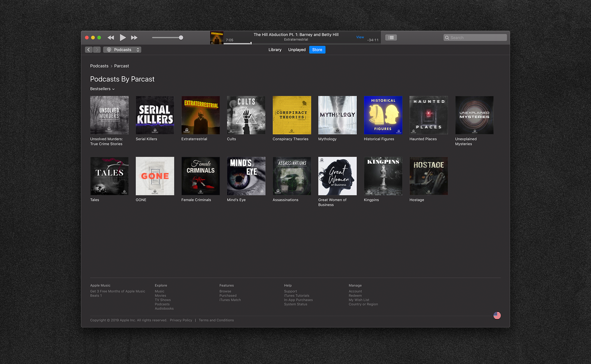This screenshot has width=591, height=364.
Task: Click the Serial Killers title text
Action: (x=146, y=139)
